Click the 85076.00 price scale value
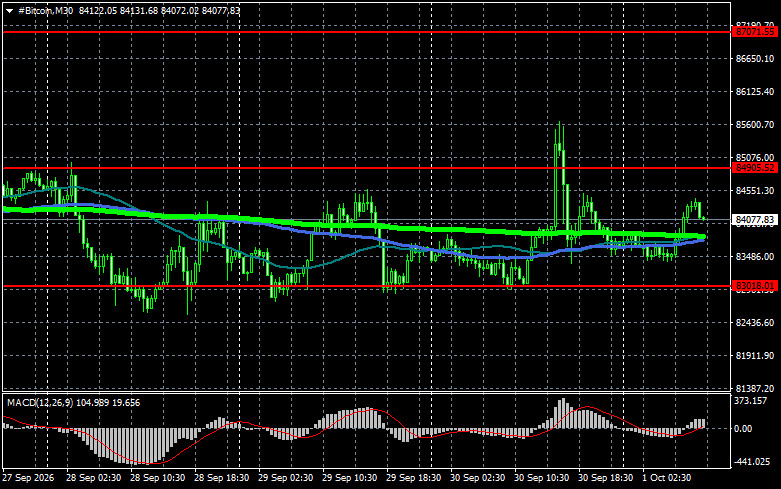This screenshot has height=489, width=781. (x=755, y=158)
